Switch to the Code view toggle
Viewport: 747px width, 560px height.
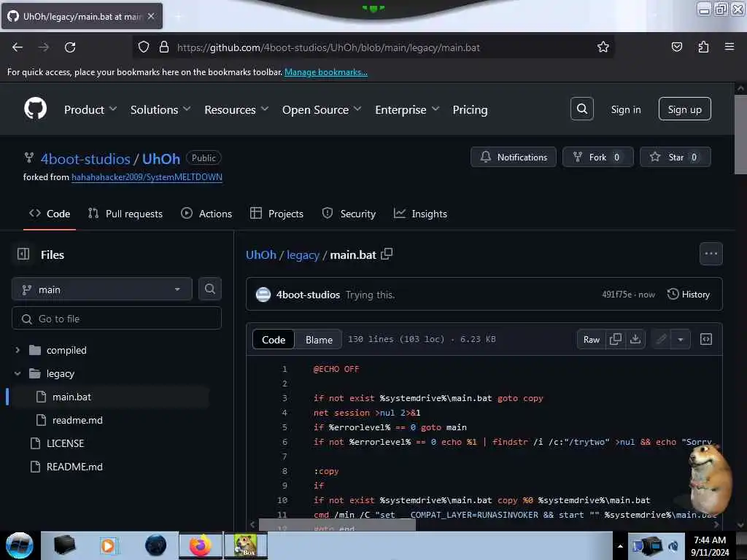click(x=274, y=340)
